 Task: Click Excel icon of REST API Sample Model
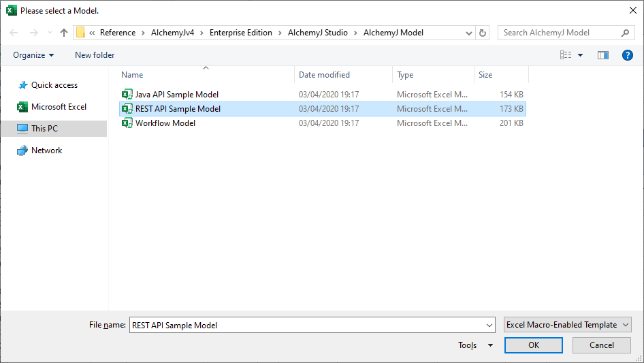tap(127, 108)
